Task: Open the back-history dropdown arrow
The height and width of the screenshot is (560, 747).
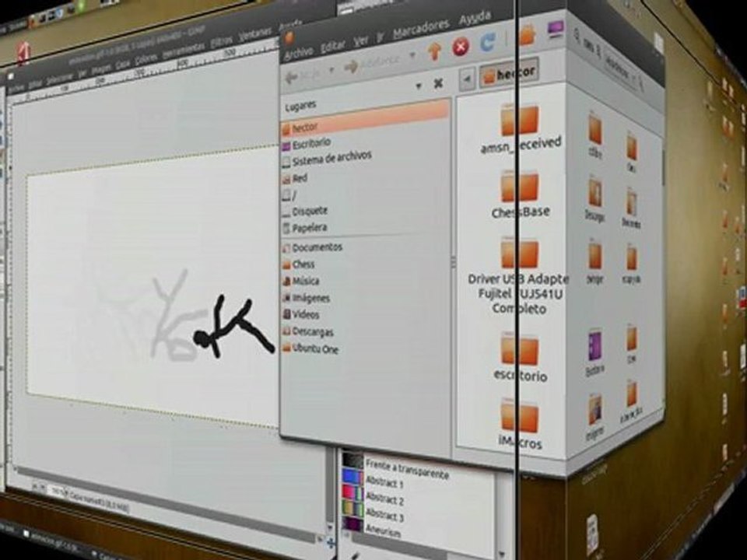Action: click(332, 69)
